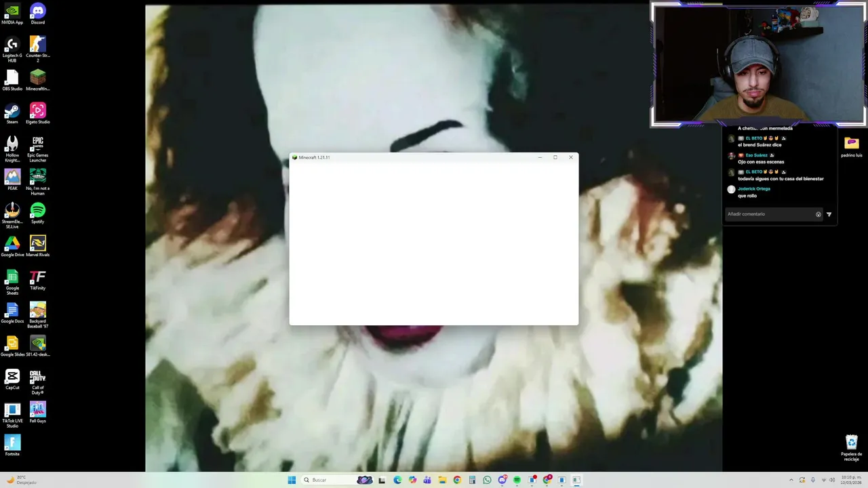Select the OBS Studio desktop icon
The height and width of the screenshot is (488, 868).
pos(12,80)
